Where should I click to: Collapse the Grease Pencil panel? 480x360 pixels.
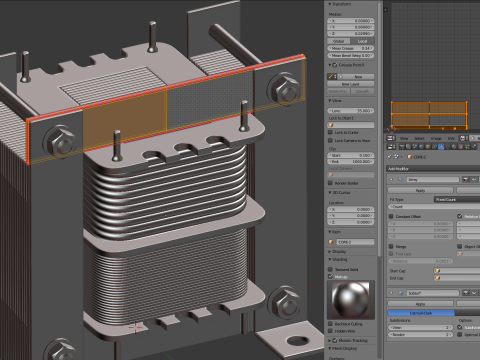330,65
